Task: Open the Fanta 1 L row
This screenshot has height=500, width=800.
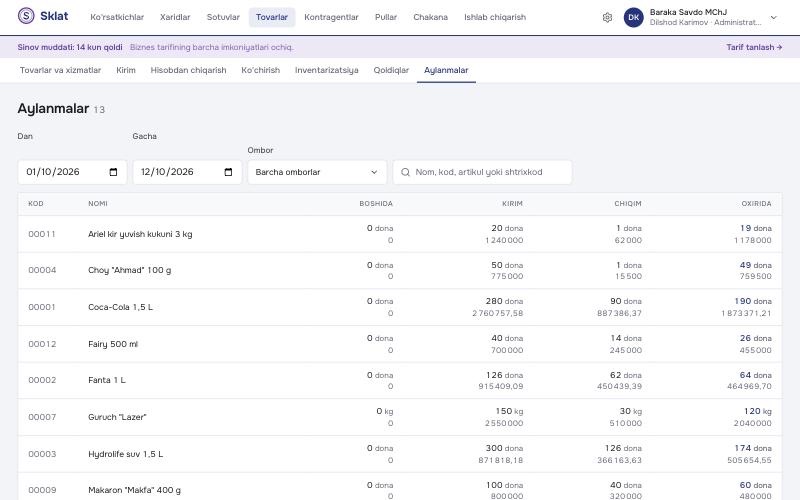Action: point(399,381)
